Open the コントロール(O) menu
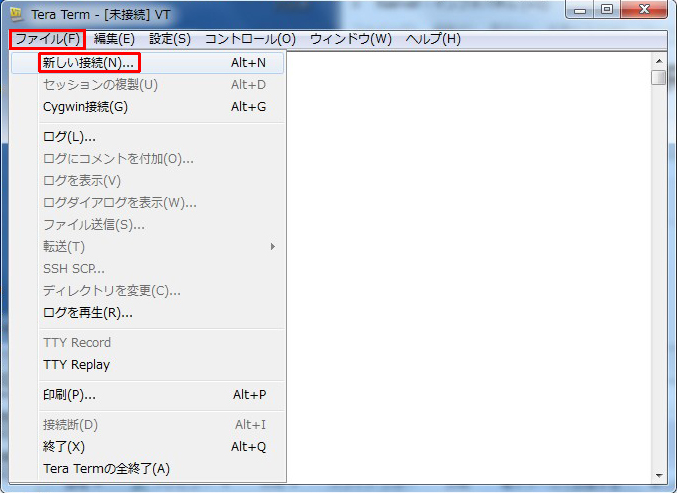 tap(250, 39)
